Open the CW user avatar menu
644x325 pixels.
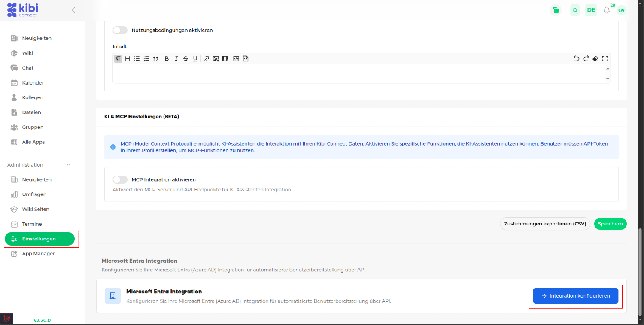621,10
